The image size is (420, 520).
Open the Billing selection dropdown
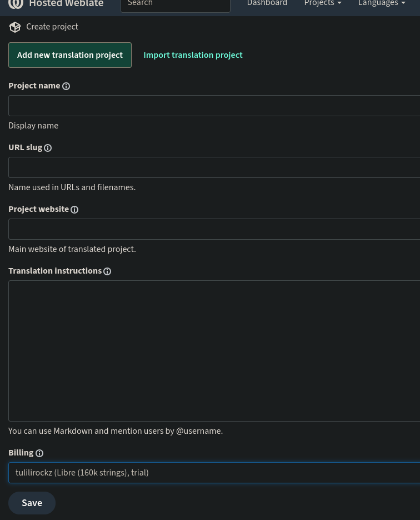click(x=214, y=473)
